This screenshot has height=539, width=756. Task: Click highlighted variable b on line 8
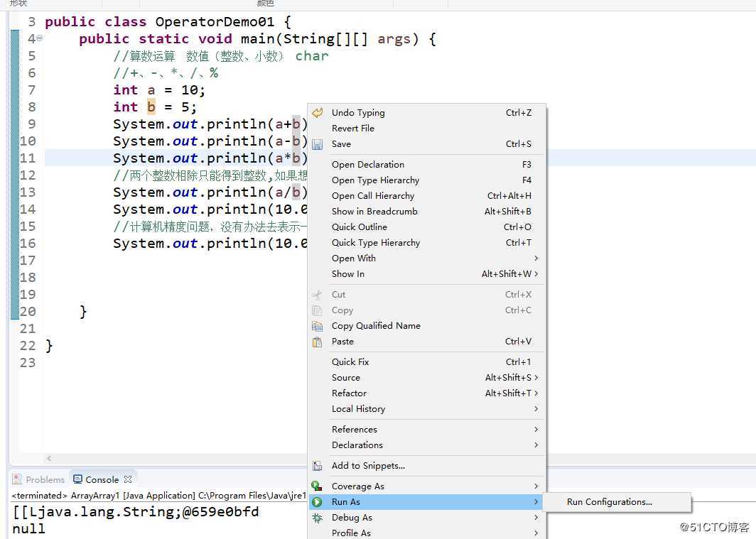click(x=151, y=107)
